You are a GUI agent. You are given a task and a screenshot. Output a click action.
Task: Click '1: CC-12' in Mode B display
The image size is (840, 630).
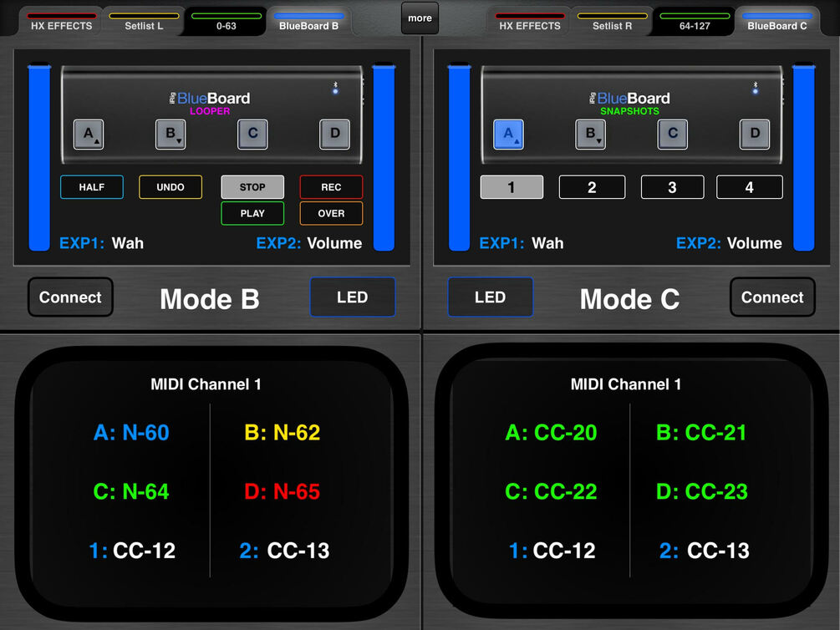point(132,551)
